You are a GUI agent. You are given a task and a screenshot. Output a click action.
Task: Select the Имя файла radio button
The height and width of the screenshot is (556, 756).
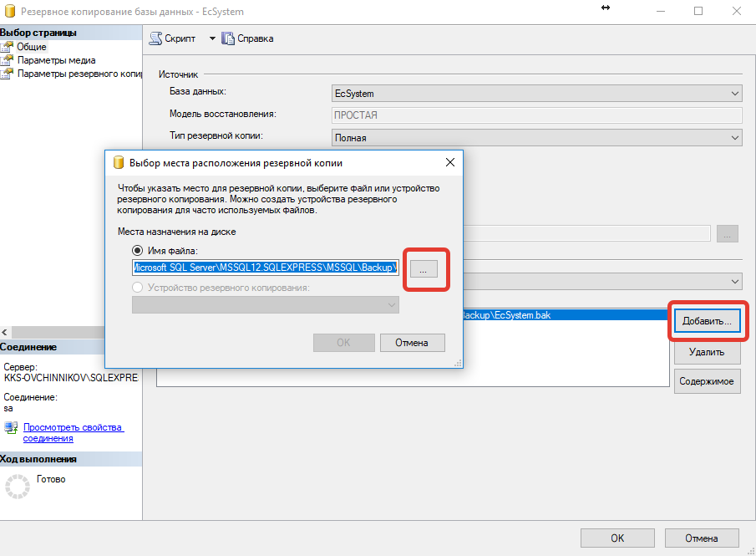click(x=137, y=251)
